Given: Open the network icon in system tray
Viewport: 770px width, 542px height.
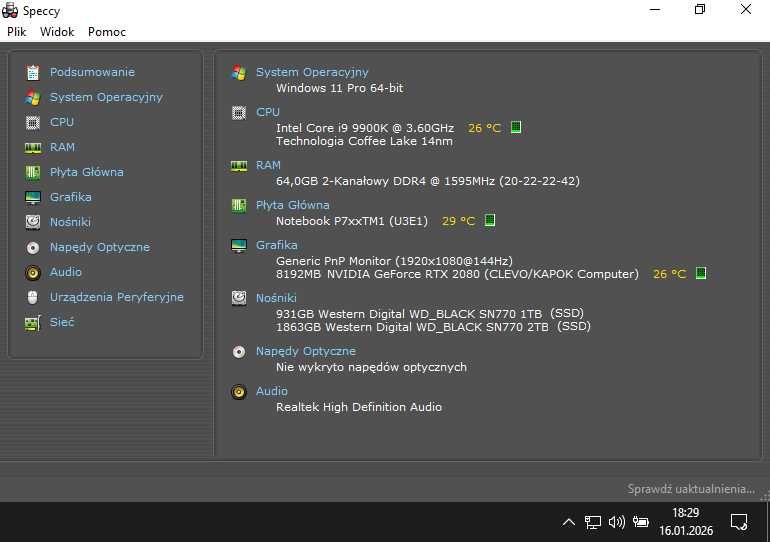Looking at the screenshot, I should 593,522.
